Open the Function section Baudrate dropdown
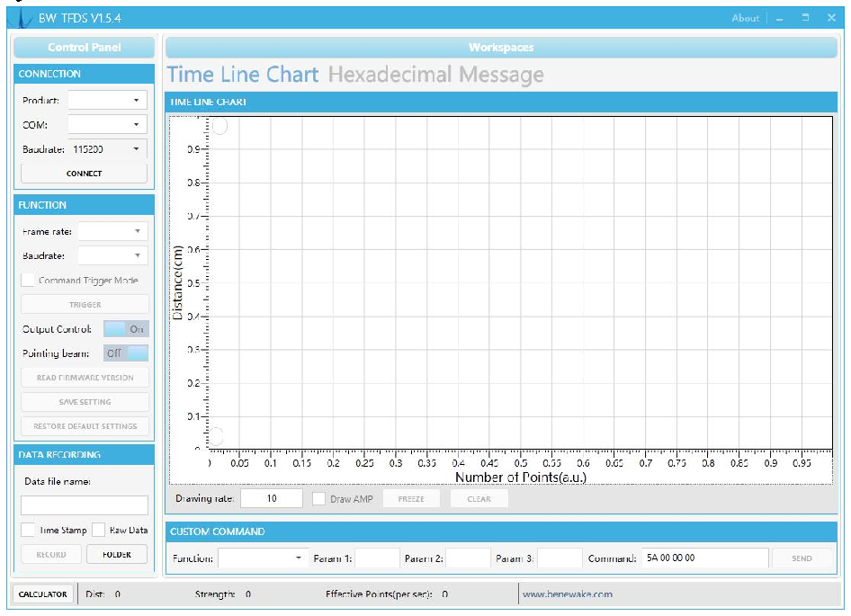851x616 pixels. coord(112,255)
